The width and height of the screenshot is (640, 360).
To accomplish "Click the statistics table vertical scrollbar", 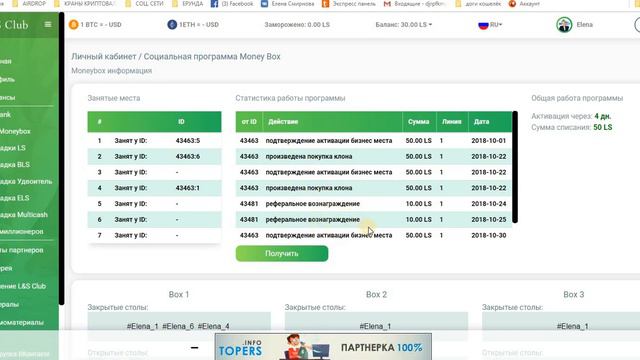I will click(x=515, y=167).
